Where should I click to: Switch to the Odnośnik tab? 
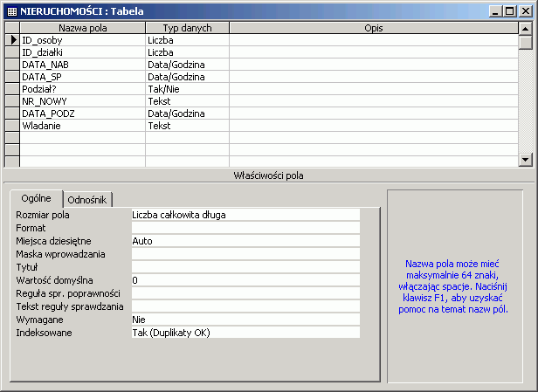pos(86,199)
